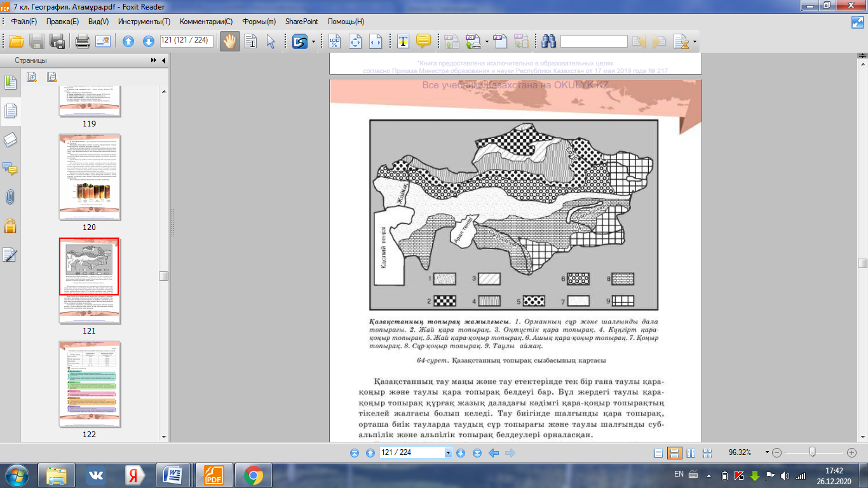Viewport: 868px width, 488px height.
Task: Open the bookmarks panel in sidebar
Action: [10, 82]
